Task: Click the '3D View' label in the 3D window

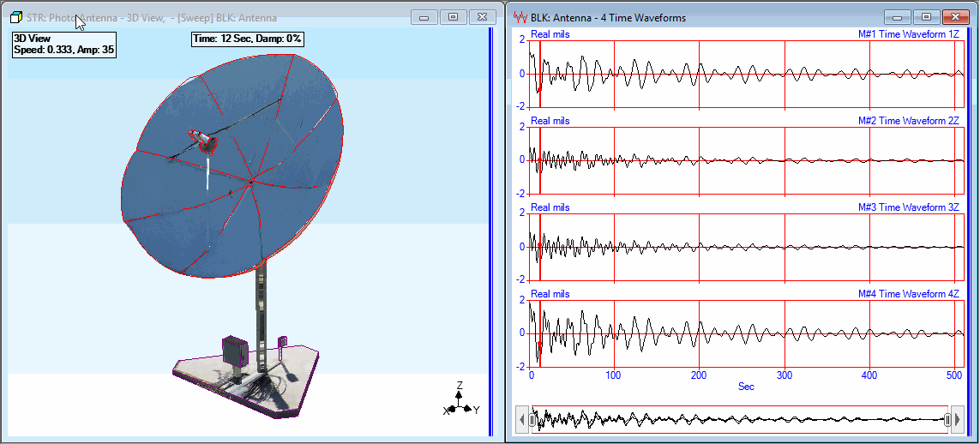Action: click(32, 39)
